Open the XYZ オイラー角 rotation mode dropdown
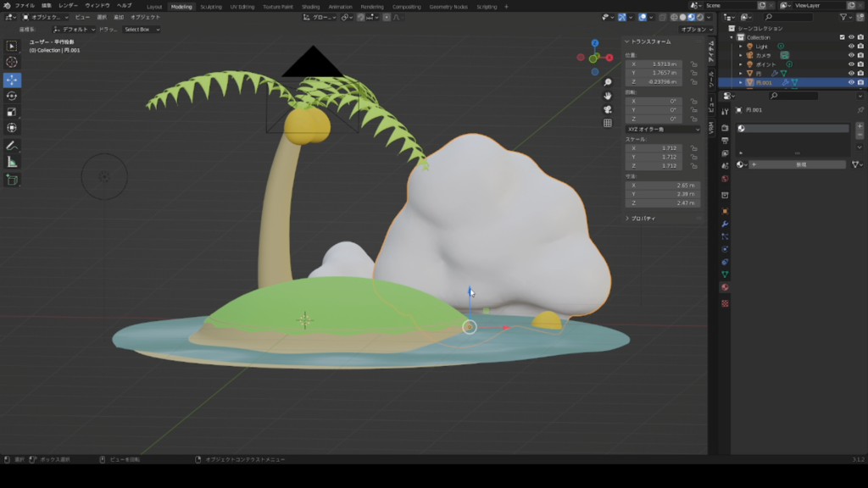Viewport: 868px width, 488px height. point(661,129)
